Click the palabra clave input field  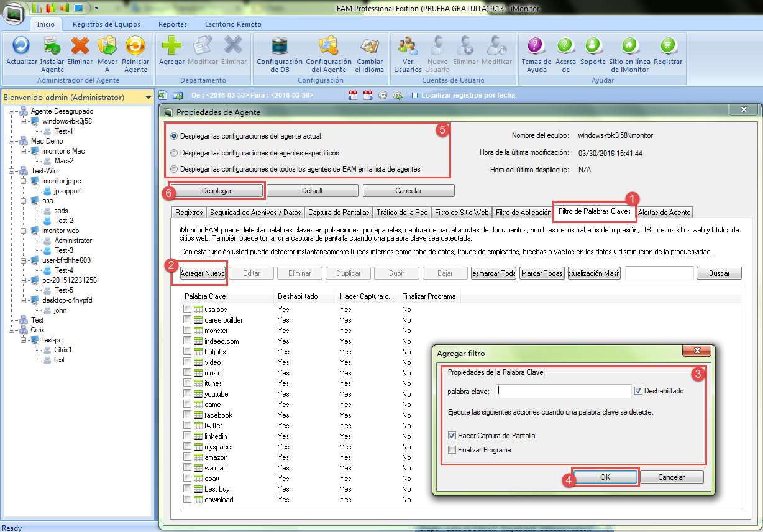[x=564, y=391]
